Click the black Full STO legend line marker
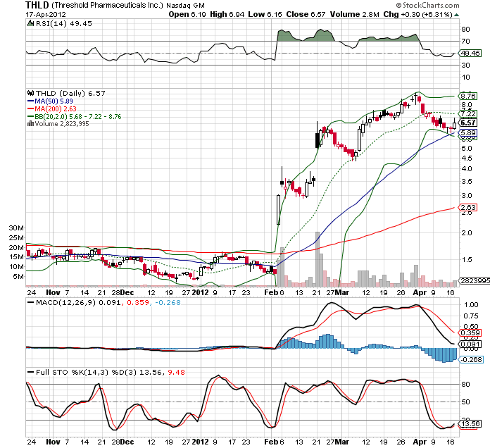The width and height of the screenshot is (490, 448). coord(31,373)
